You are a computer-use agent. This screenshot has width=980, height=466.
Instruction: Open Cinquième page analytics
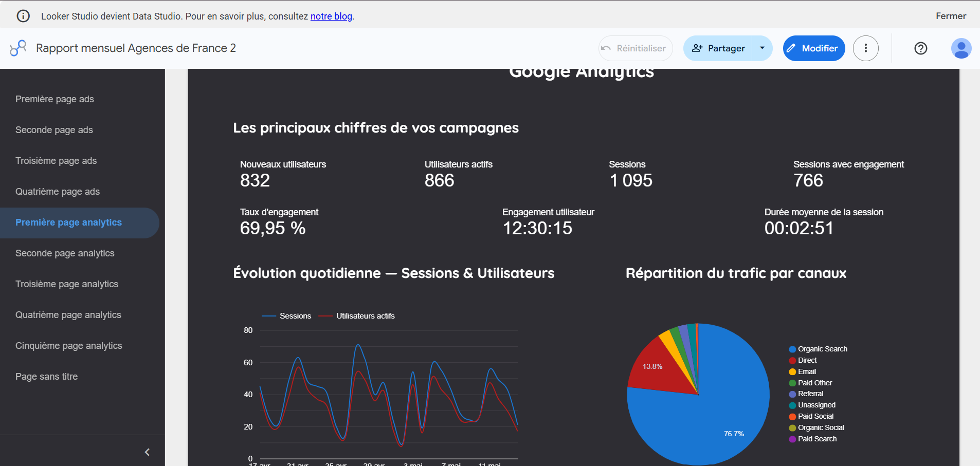pos(69,346)
